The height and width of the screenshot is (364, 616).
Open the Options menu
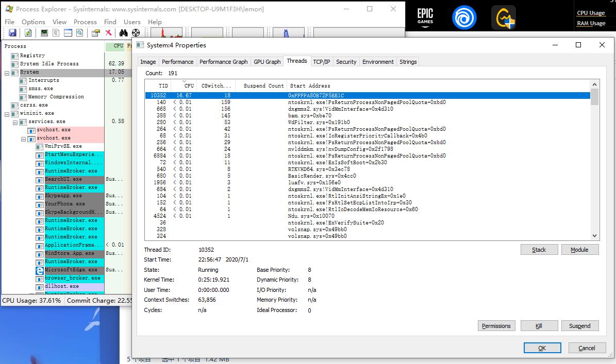click(x=34, y=22)
